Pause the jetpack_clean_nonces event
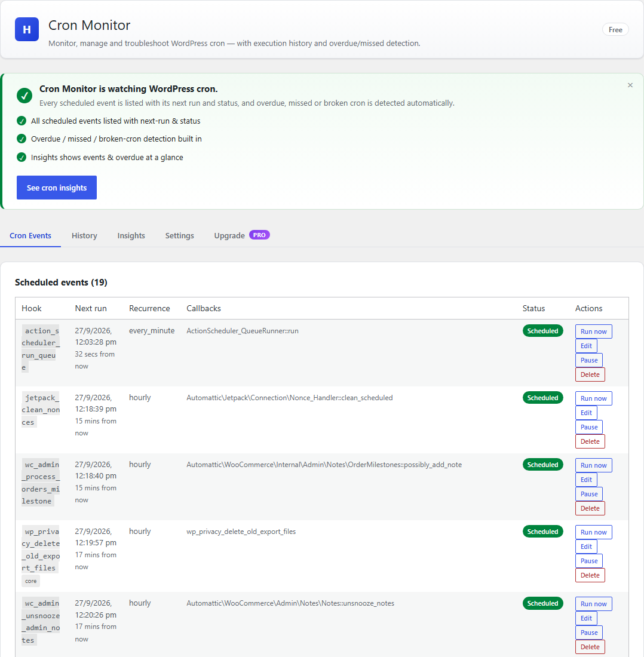This screenshot has height=657, width=644. tap(588, 427)
